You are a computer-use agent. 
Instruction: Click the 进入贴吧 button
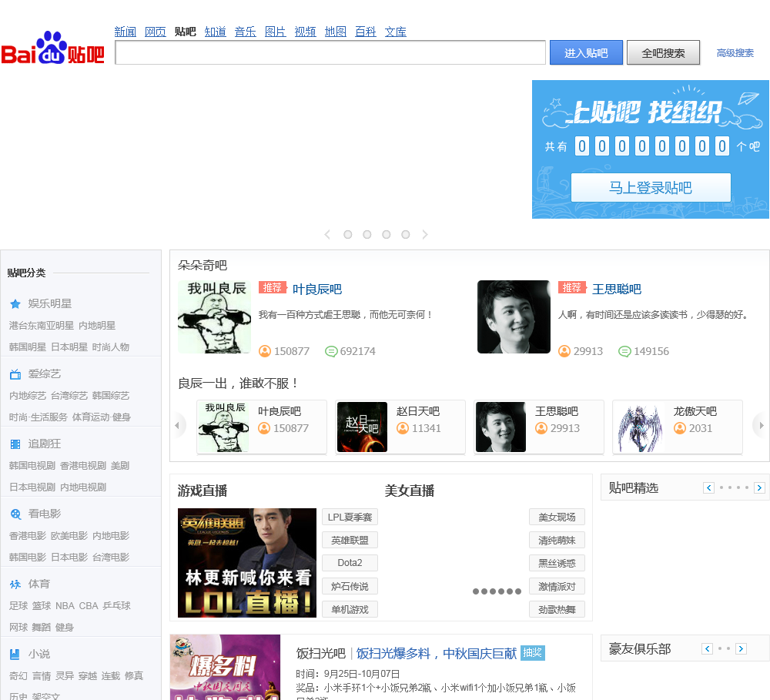[586, 52]
